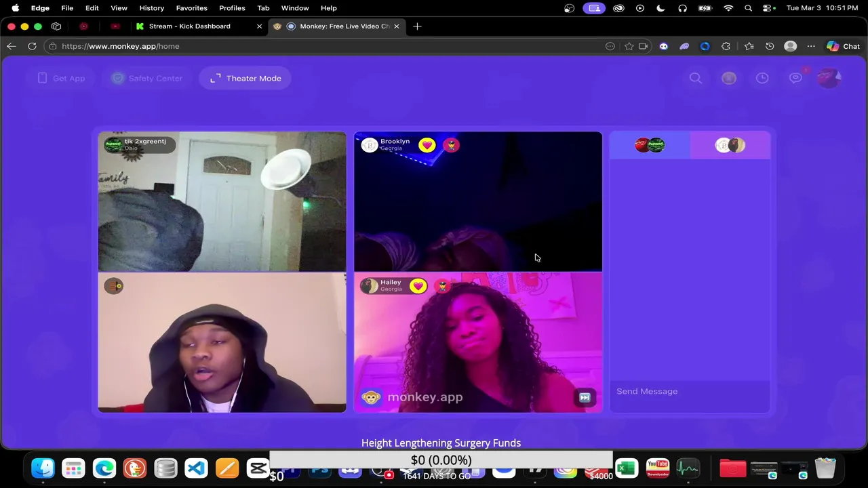Open the Edge menu in menu bar
The image size is (868, 488).
point(40,8)
